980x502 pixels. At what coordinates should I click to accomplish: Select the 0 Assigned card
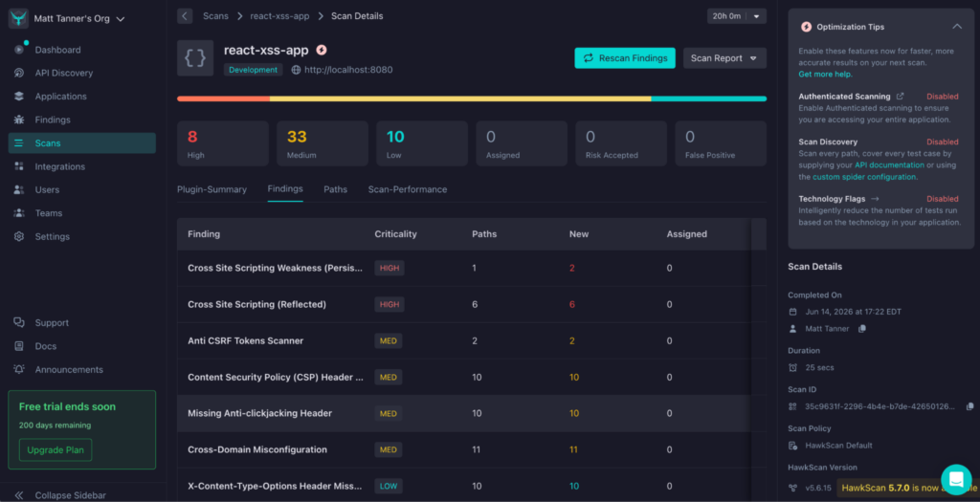tap(522, 143)
